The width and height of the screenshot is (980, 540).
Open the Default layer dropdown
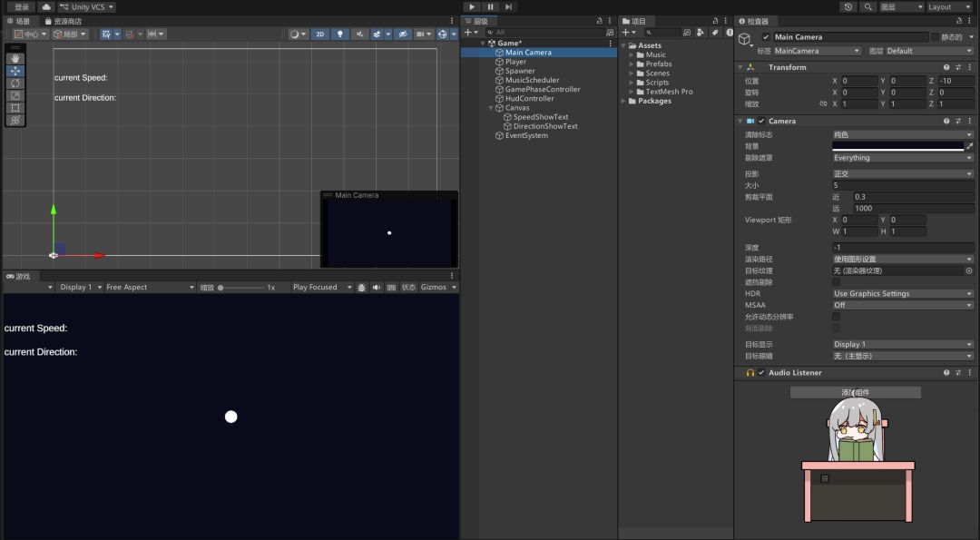tap(929, 51)
